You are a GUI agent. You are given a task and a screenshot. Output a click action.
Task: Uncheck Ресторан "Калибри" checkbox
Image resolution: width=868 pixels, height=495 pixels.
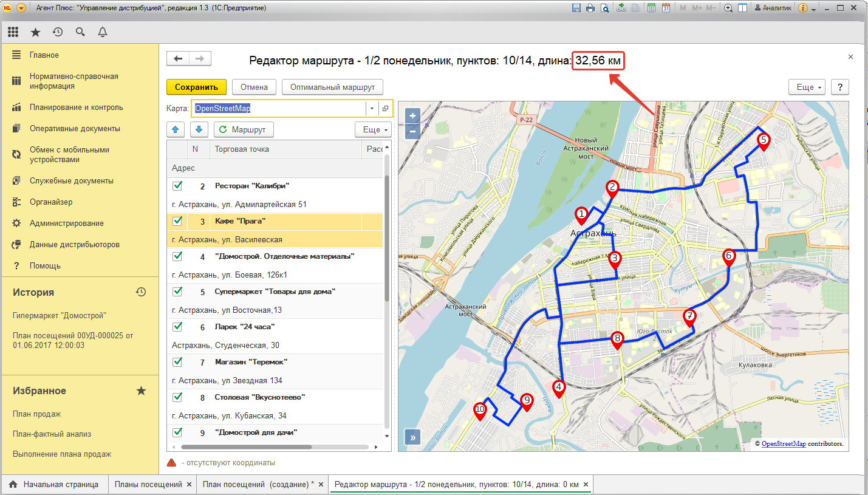tap(177, 186)
